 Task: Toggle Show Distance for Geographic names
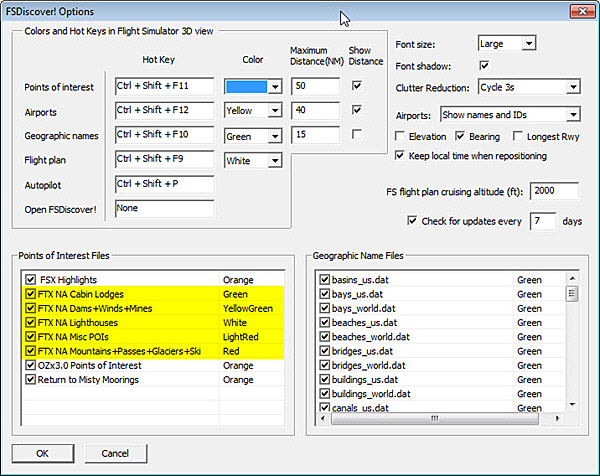(358, 134)
